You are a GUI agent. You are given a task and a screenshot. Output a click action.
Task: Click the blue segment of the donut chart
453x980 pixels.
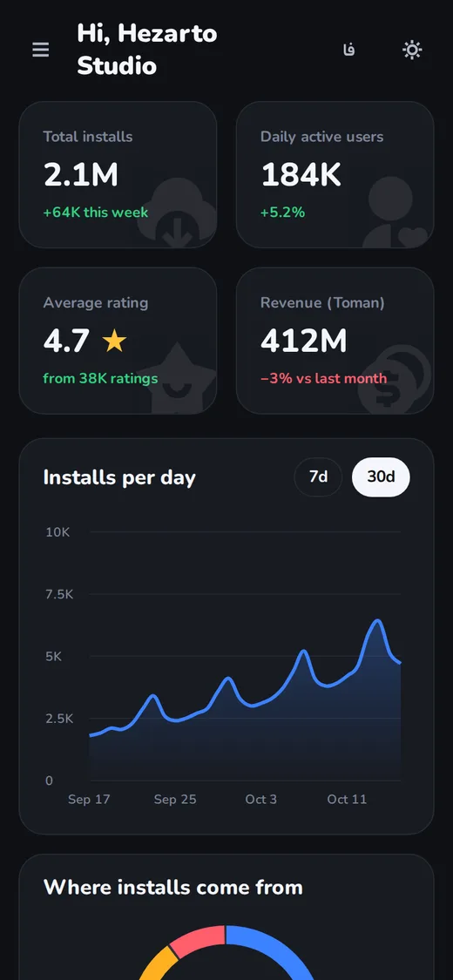click(x=275, y=946)
